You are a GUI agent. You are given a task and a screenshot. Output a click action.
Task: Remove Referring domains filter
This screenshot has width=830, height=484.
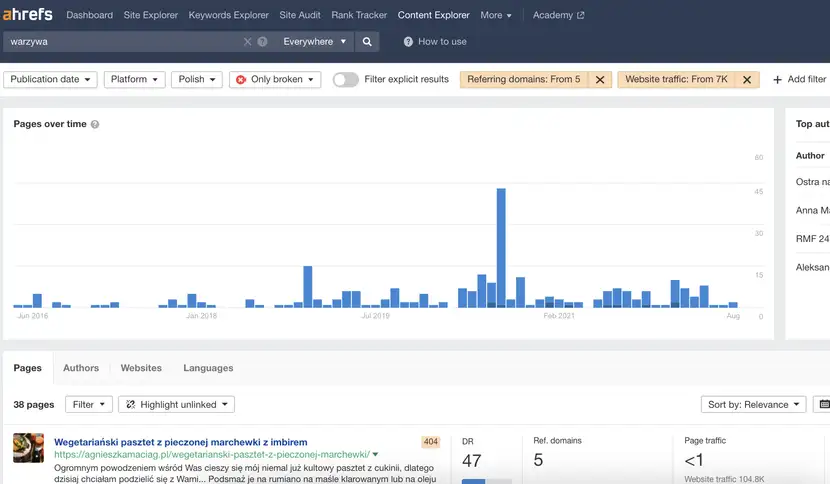(600, 79)
